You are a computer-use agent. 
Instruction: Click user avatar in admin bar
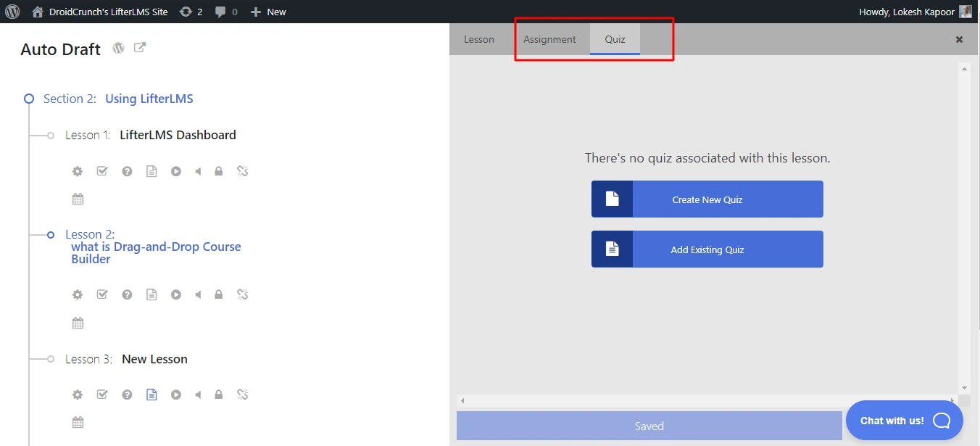[x=966, y=12]
